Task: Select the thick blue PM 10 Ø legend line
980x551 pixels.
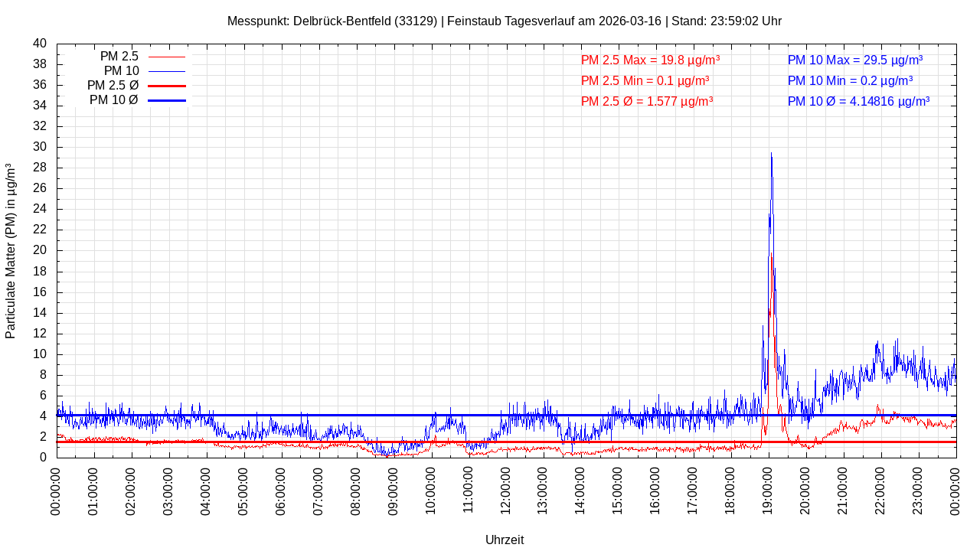Action: tap(166, 100)
